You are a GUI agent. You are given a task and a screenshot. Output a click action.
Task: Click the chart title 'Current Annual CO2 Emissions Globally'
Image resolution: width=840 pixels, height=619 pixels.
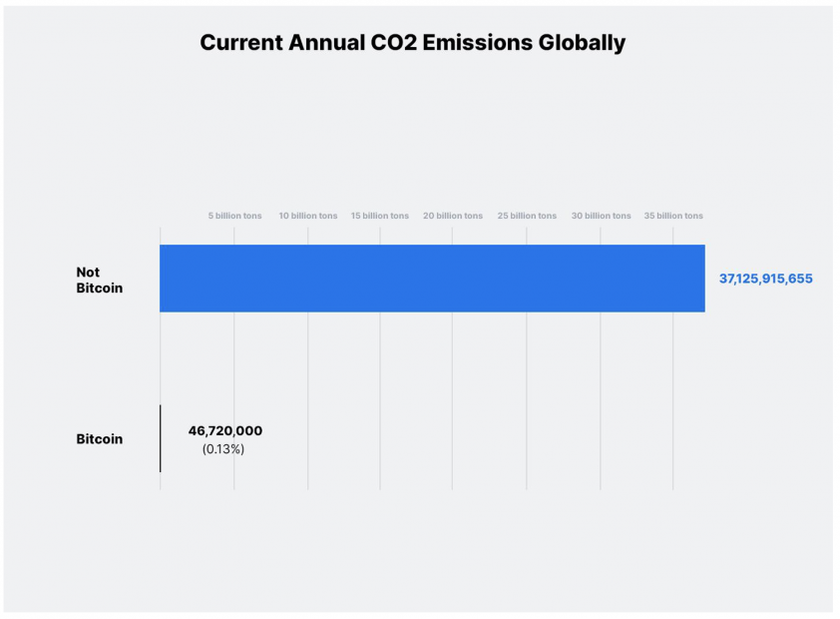coord(412,43)
